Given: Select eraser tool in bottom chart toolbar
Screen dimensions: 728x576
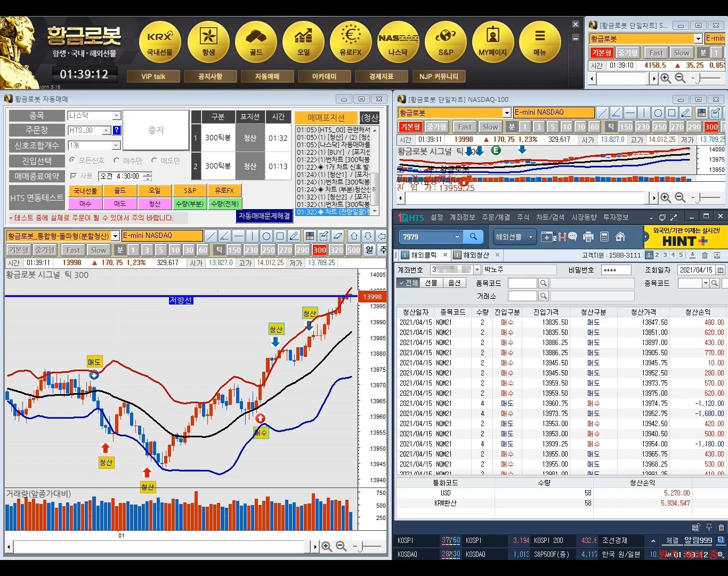Looking at the screenshot, I should pyautogui.click(x=337, y=236).
